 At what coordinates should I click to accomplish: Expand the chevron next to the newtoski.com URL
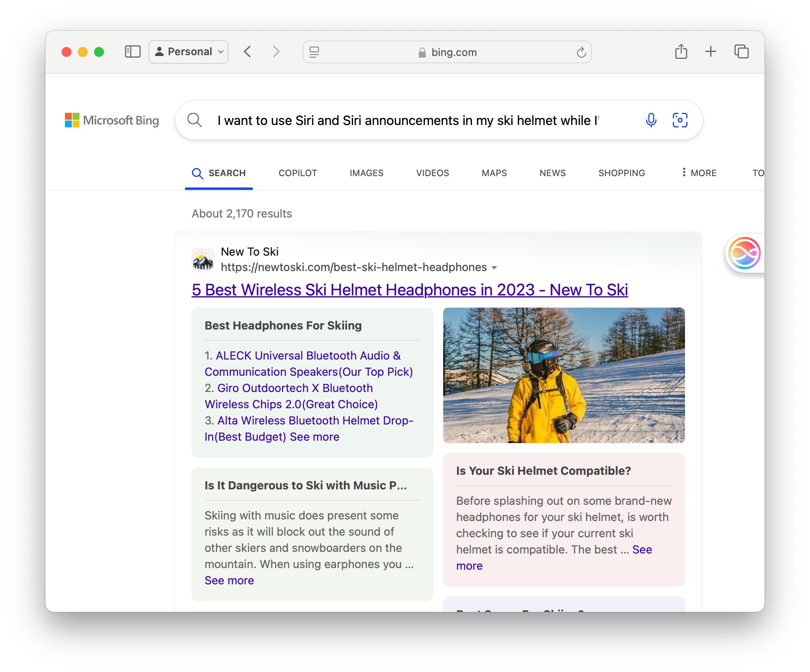[x=495, y=268]
